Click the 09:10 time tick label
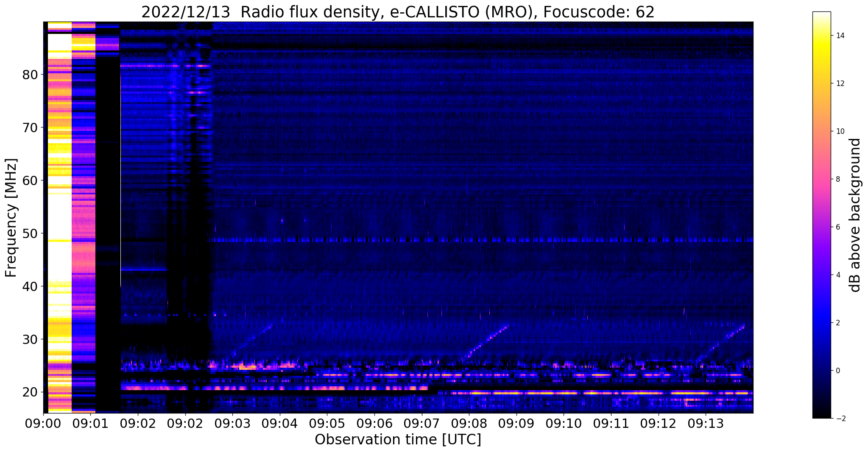 click(x=564, y=424)
